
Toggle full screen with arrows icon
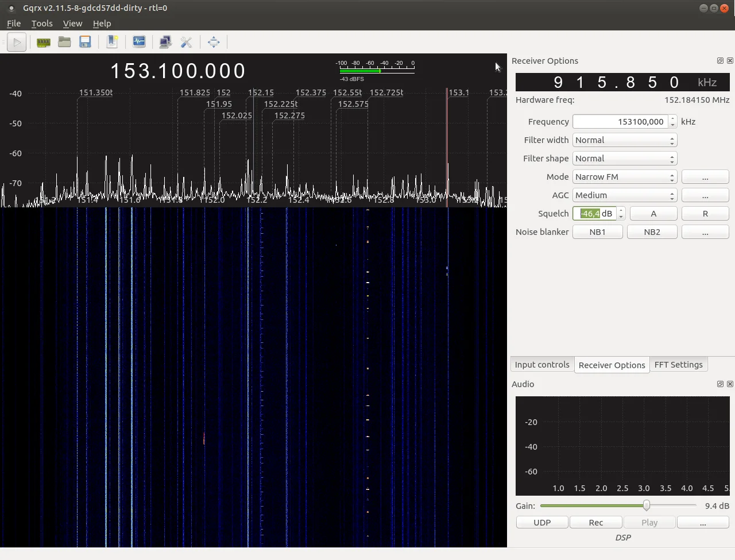click(214, 42)
